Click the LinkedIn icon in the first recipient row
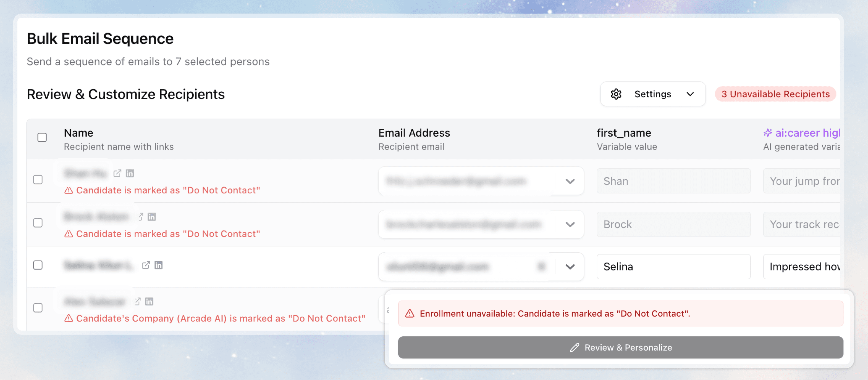868x380 pixels. point(130,173)
